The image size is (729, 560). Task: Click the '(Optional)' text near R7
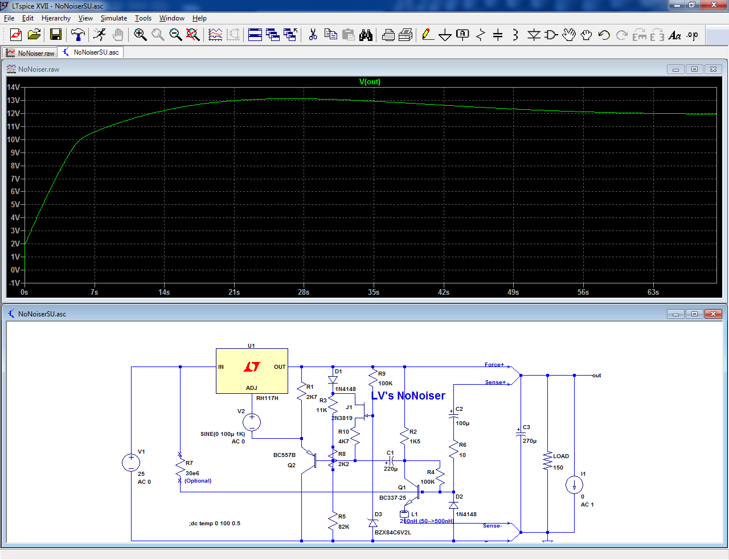[x=198, y=481]
